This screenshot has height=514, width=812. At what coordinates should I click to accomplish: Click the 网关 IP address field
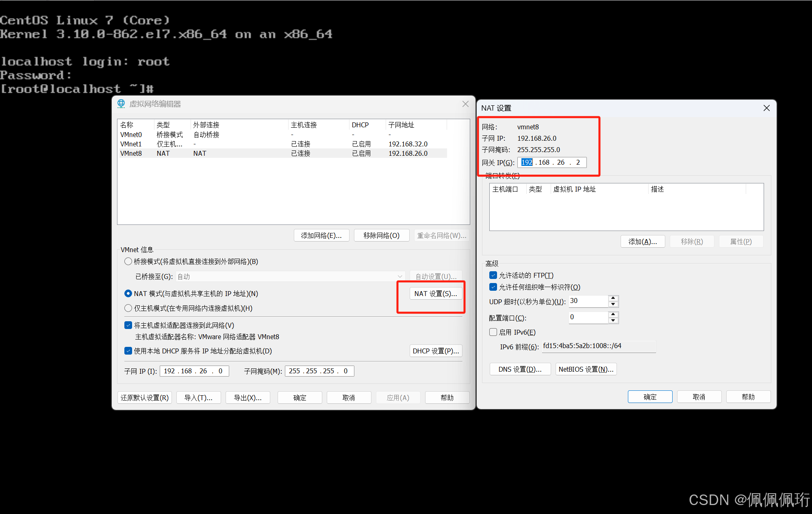(551, 162)
